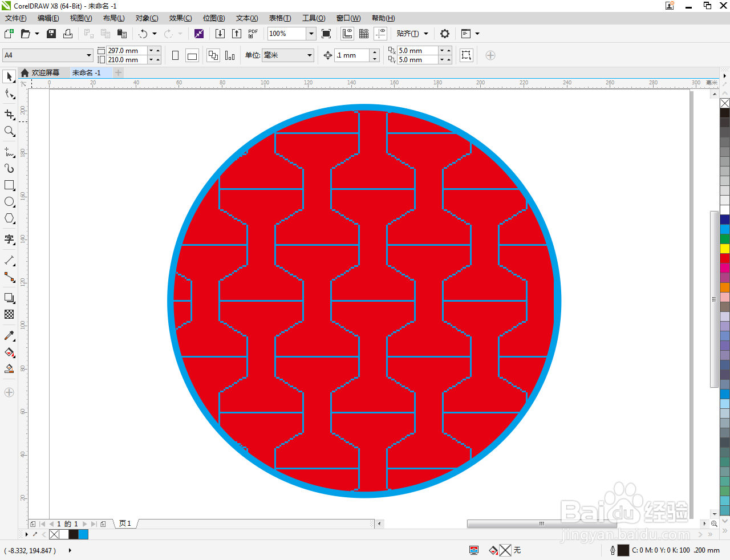
Task: Increase nudge distance 1 mm stepper
Action: coord(375,52)
